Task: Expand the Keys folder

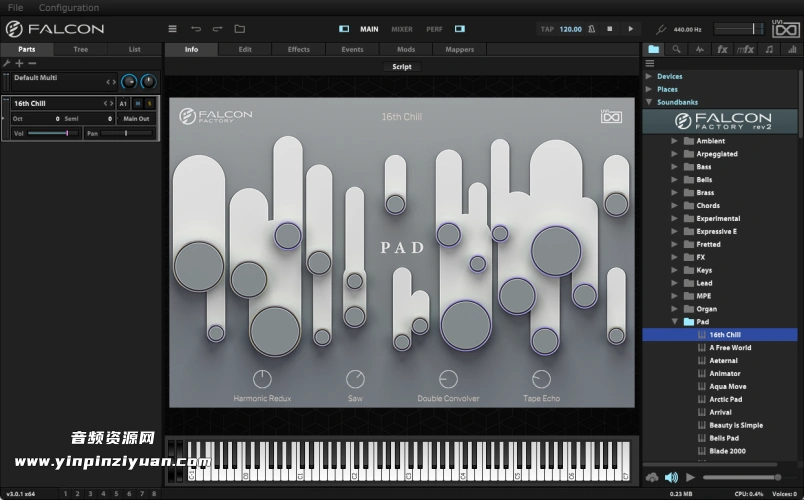Action: (674, 270)
